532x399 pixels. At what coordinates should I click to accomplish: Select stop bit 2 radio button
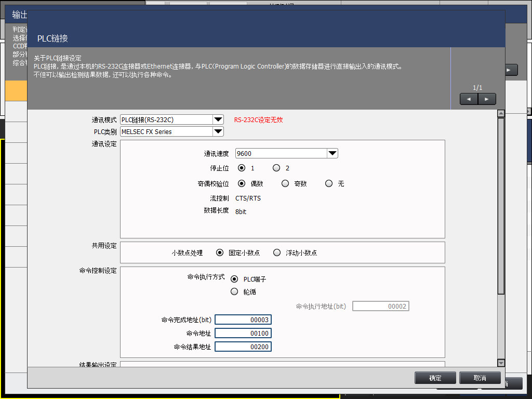coord(276,168)
